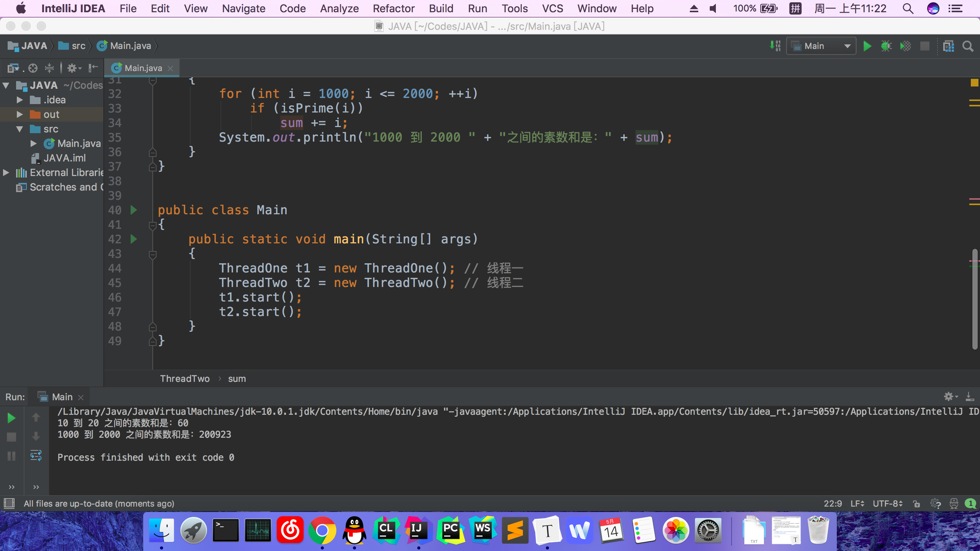The image size is (980, 551).
Task: Open the File menu
Action: (128, 8)
